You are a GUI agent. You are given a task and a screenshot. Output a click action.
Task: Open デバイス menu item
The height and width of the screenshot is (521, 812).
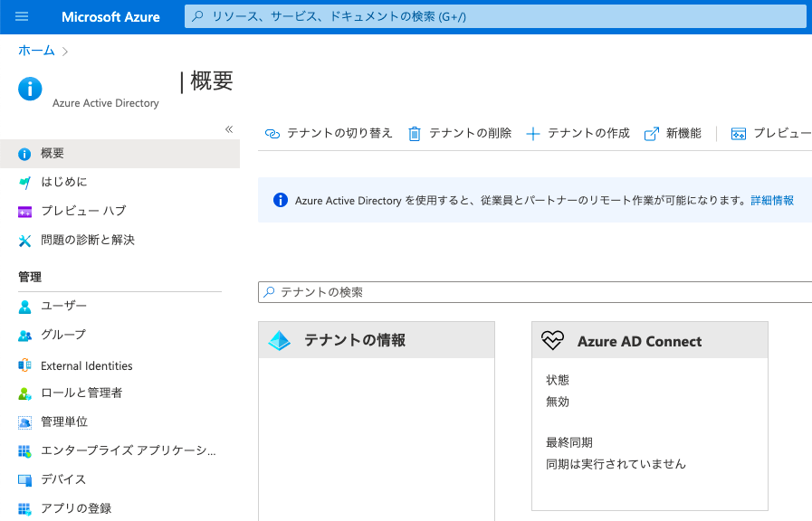click(119, 479)
